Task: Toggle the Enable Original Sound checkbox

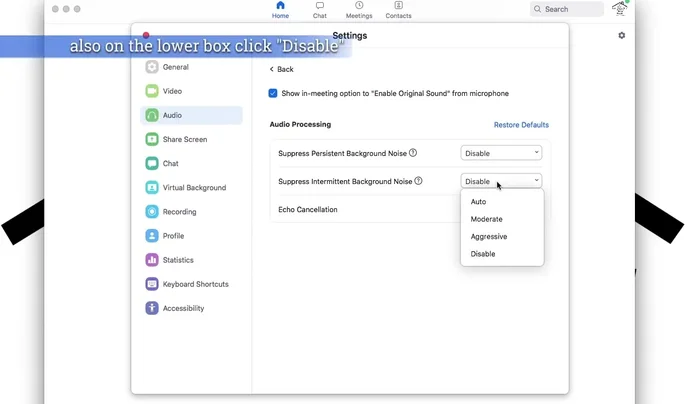Action: (273, 93)
